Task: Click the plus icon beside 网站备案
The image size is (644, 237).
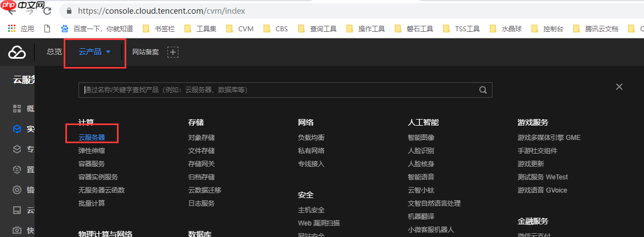Action: tap(173, 52)
